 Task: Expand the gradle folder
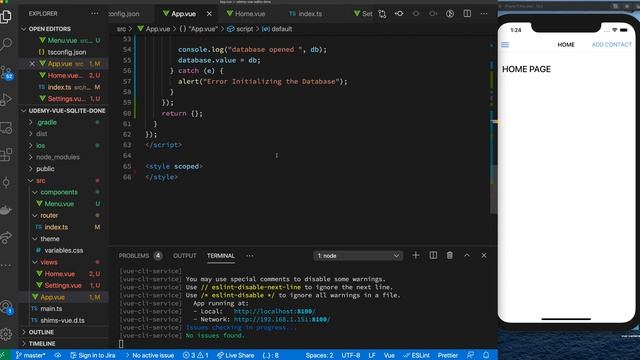click(47, 122)
